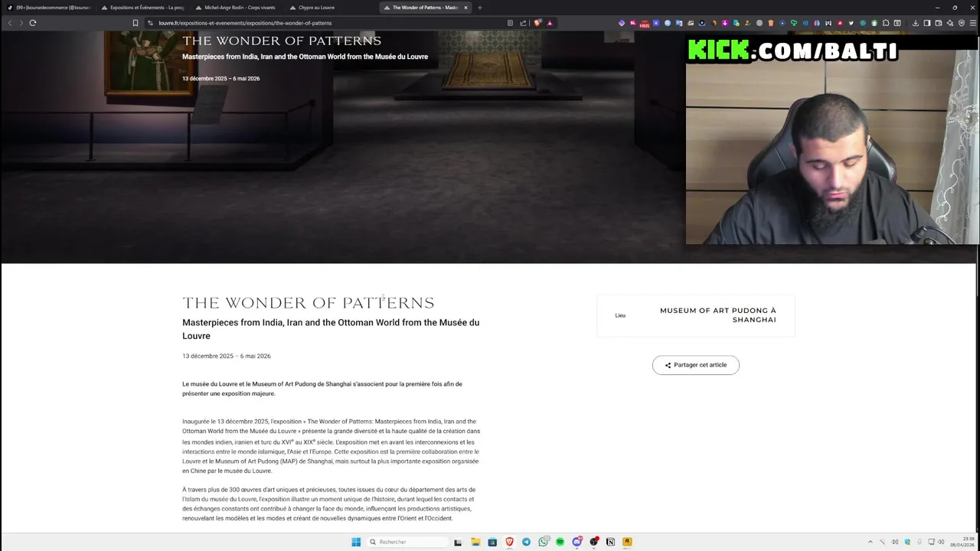Open Spotify from the taskbar

tap(560, 542)
